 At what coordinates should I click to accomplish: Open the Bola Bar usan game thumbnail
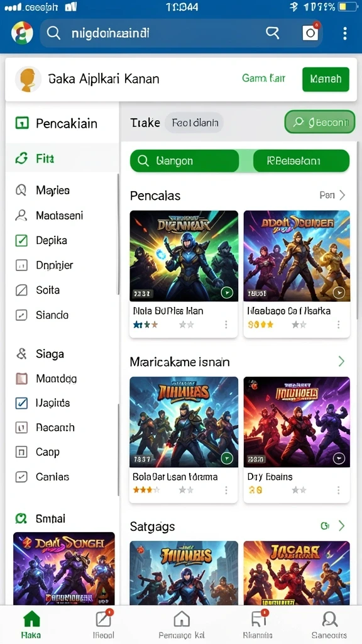point(184,422)
